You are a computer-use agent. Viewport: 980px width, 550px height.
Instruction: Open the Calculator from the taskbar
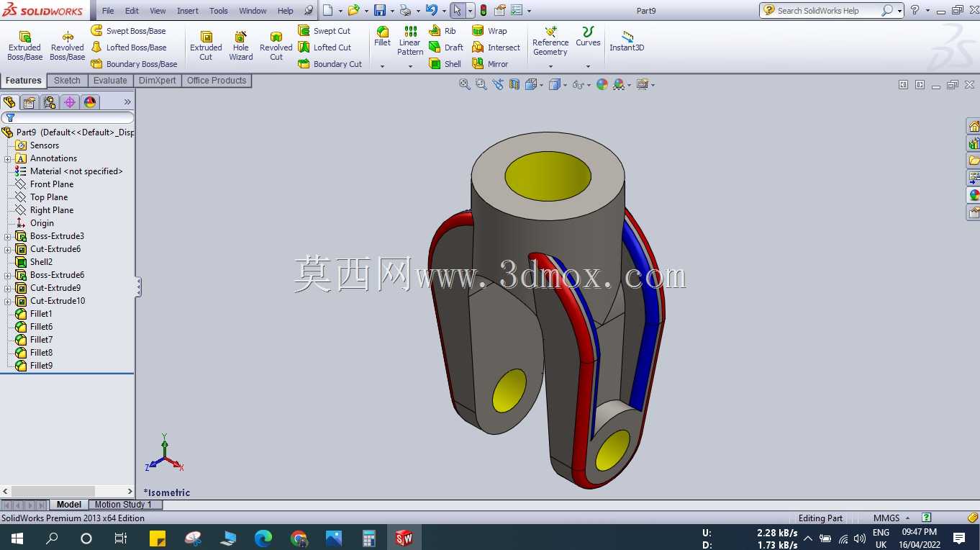tap(369, 538)
